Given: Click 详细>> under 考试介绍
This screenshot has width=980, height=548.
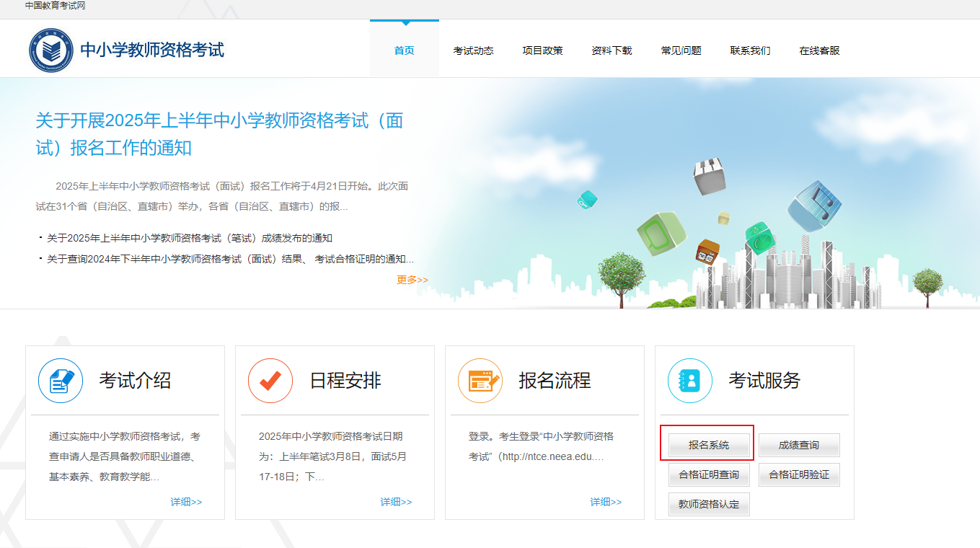Looking at the screenshot, I should (187, 502).
